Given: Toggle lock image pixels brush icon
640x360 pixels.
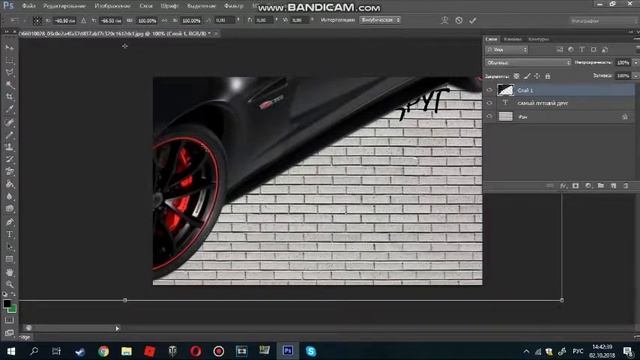Looking at the screenshot, I should [527, 76].
